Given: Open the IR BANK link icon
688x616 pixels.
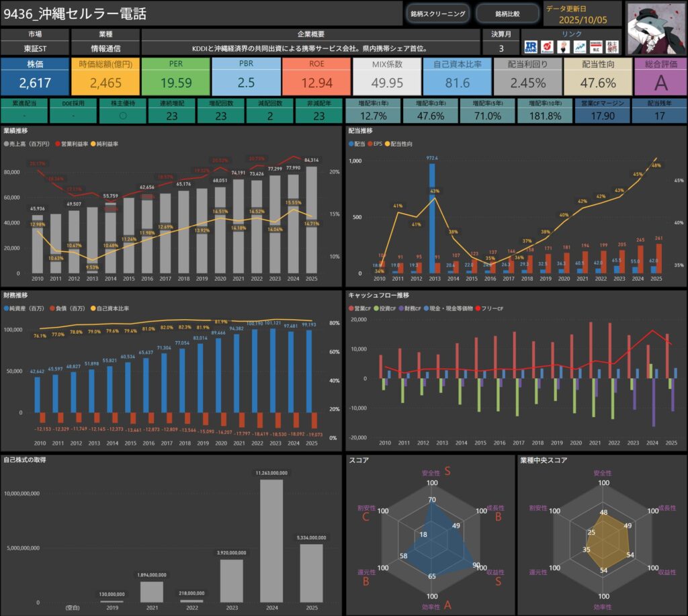Looking at the screenshot, I should point(532,46).
